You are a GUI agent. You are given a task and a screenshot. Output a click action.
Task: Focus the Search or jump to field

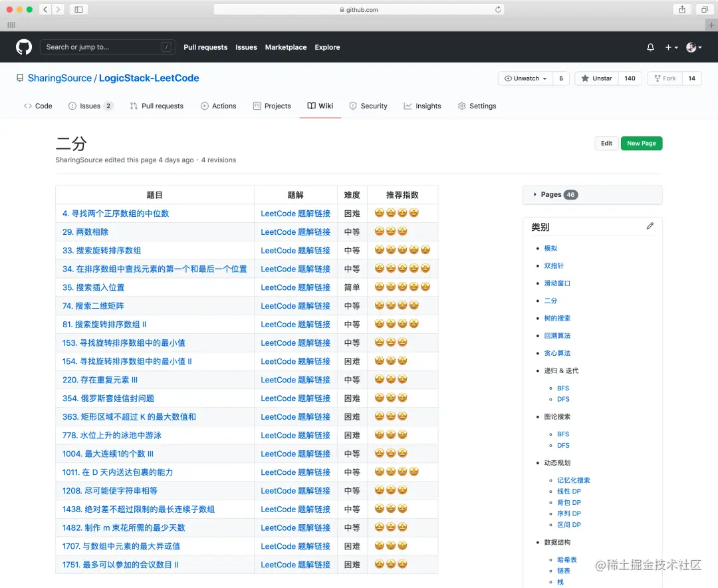point(108,47)
